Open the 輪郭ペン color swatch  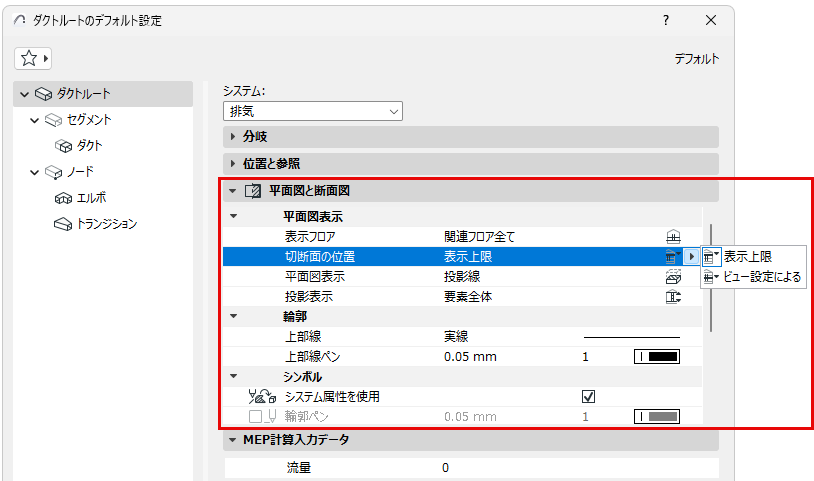657,417
